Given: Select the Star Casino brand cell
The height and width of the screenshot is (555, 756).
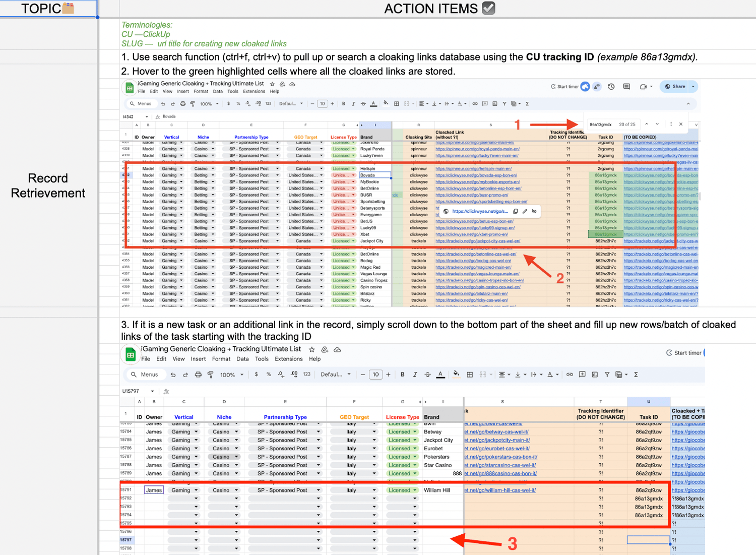Looking at the screenshot, I should coord(443,465).
